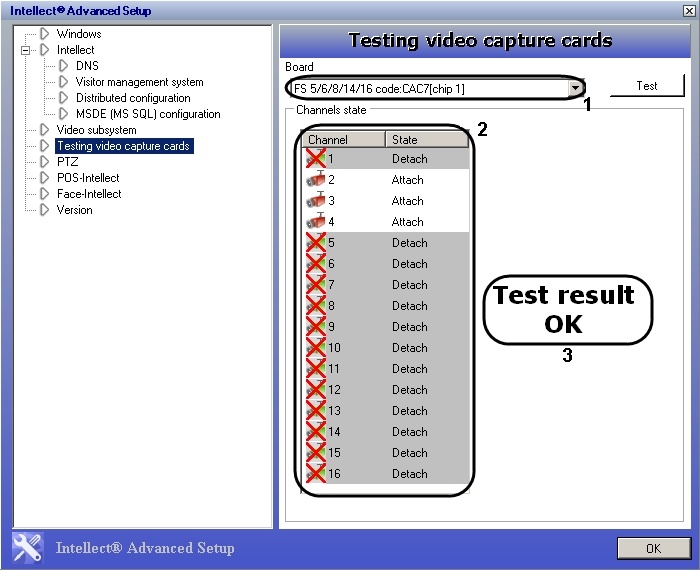This screenshot has height=570, width=700.
Task: Sort by the State column header
Action: tap(427, 140)
